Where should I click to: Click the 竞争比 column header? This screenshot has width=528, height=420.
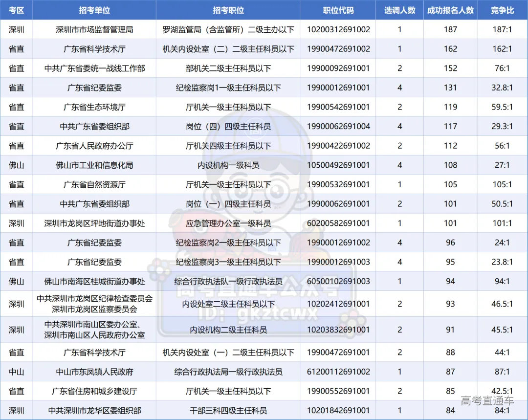pos(502,10)
